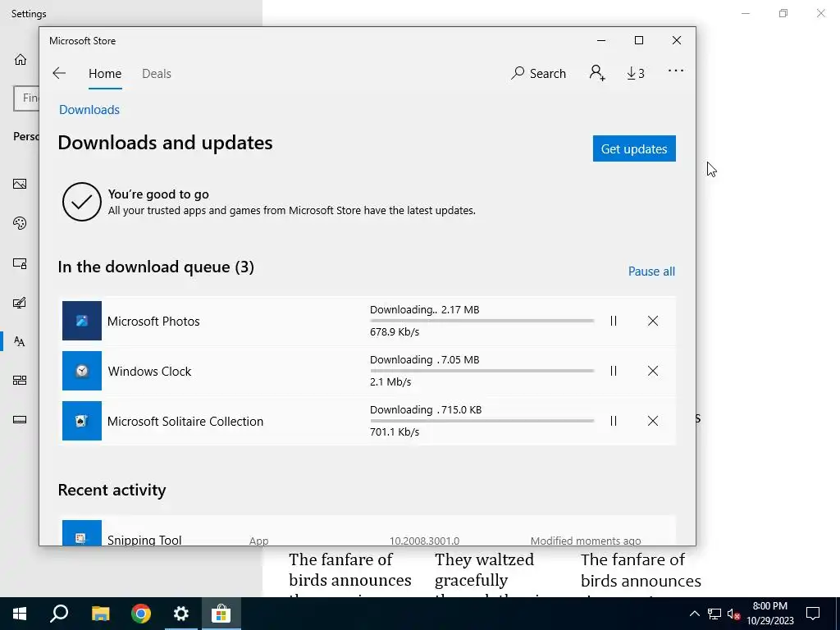
Task: Click the Get updates button
Action: tap(634, 148)
